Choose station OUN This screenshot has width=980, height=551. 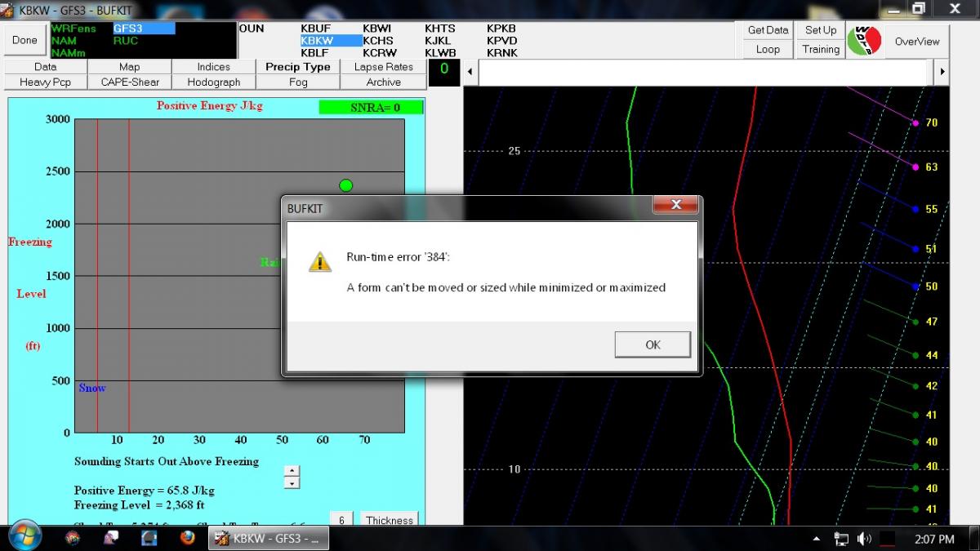[252, 29]
